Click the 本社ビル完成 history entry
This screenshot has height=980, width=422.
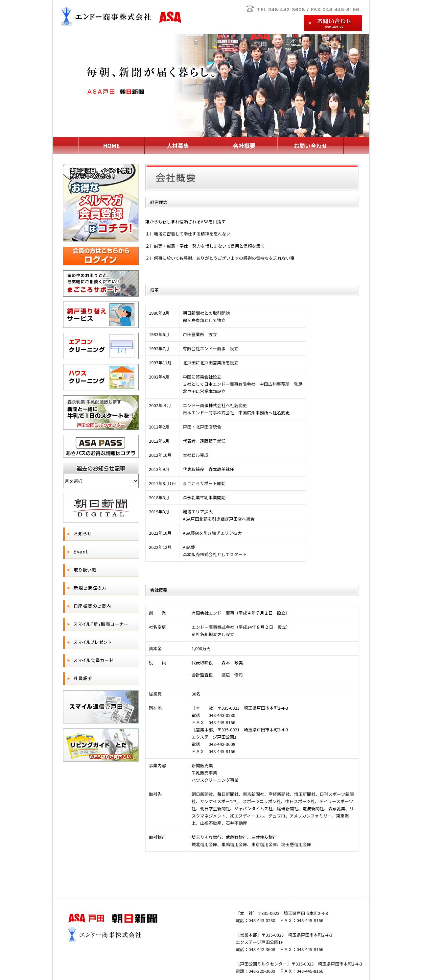tap(196, 455)
